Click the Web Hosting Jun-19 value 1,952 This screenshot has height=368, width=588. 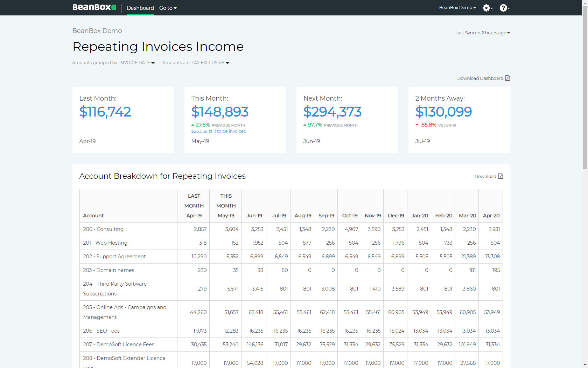(x=258, y=243)
